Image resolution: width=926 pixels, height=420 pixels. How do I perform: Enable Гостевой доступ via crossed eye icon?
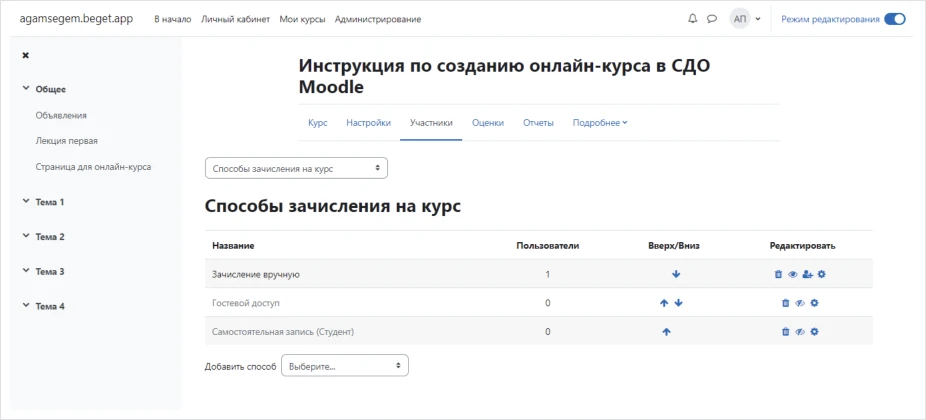(800, 303)
